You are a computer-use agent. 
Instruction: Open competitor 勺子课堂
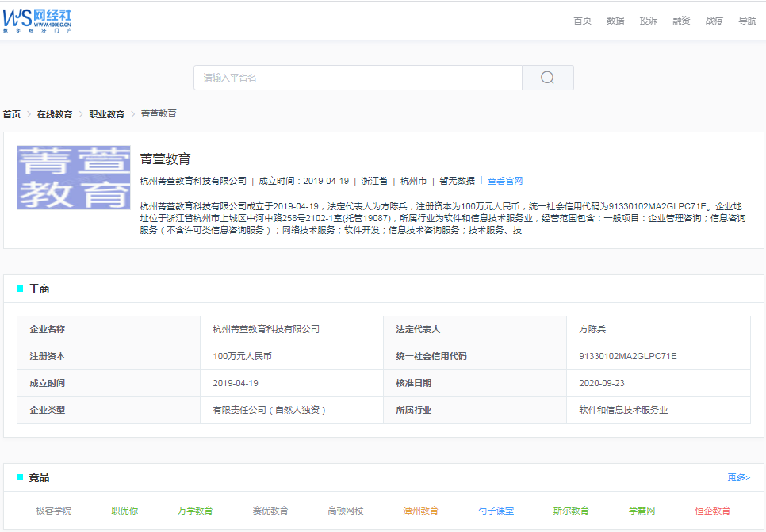[496, 511]
